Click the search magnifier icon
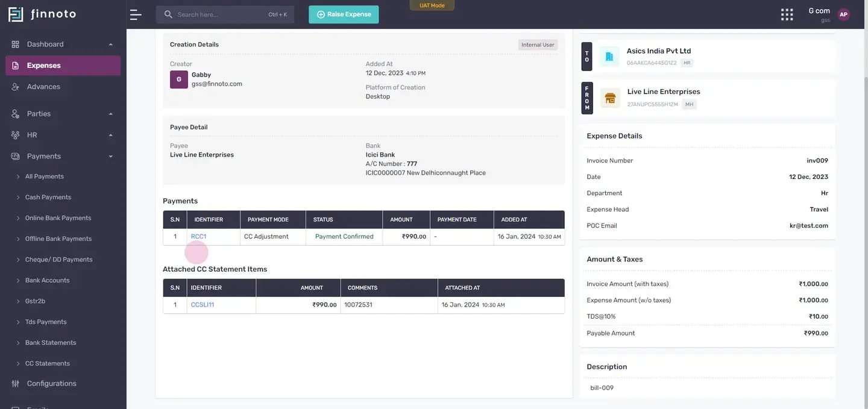The image size is (868, 409). coord(168,14)
